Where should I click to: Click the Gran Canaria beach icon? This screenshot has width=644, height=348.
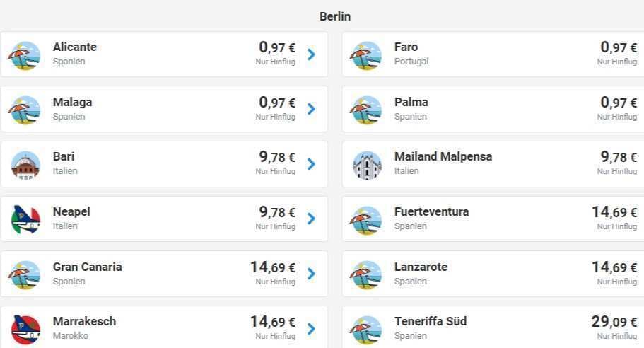(x=25, y=275)
